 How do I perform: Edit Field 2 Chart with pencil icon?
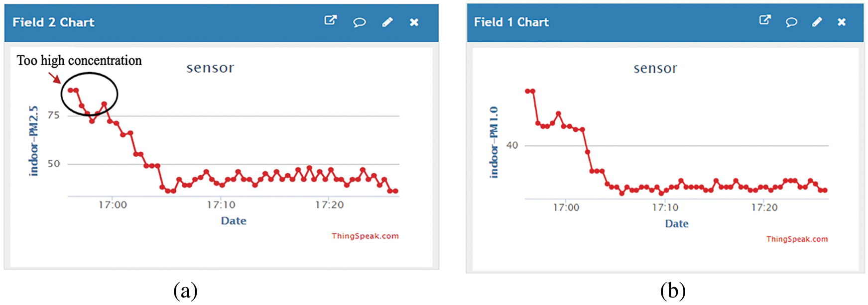[387, 22]
